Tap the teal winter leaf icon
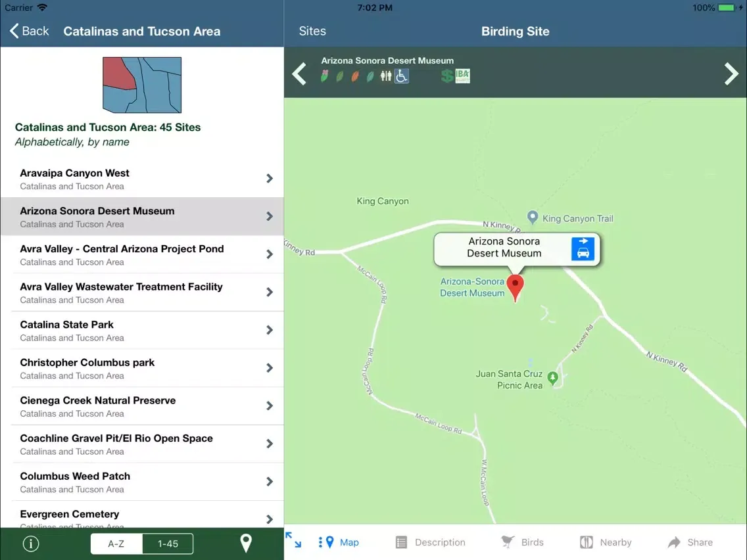 pyautogui.click(x=370, y=76)
